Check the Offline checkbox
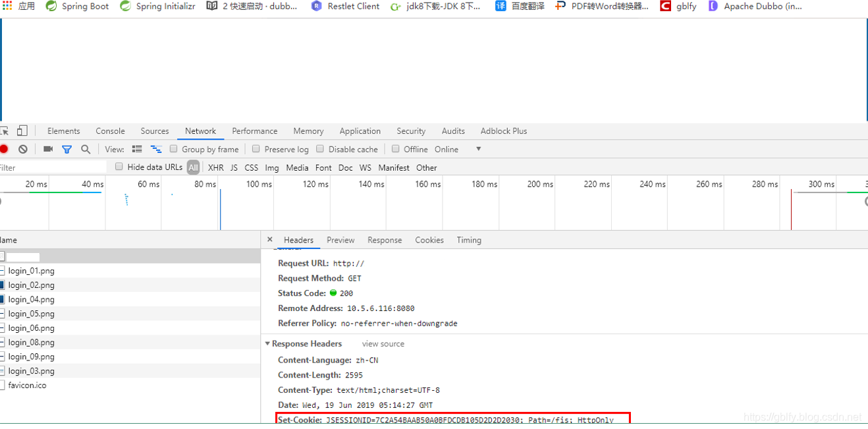This screenshot has width=868, height=429. (396, 149)
